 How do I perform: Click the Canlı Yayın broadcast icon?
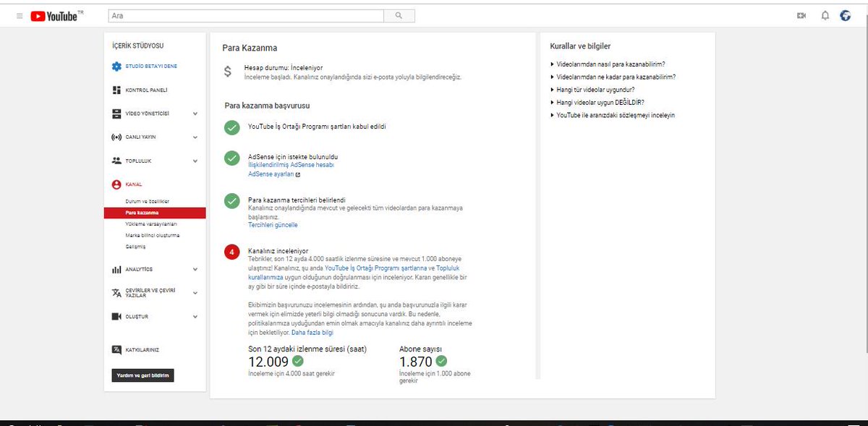click(x=116, y=137)
